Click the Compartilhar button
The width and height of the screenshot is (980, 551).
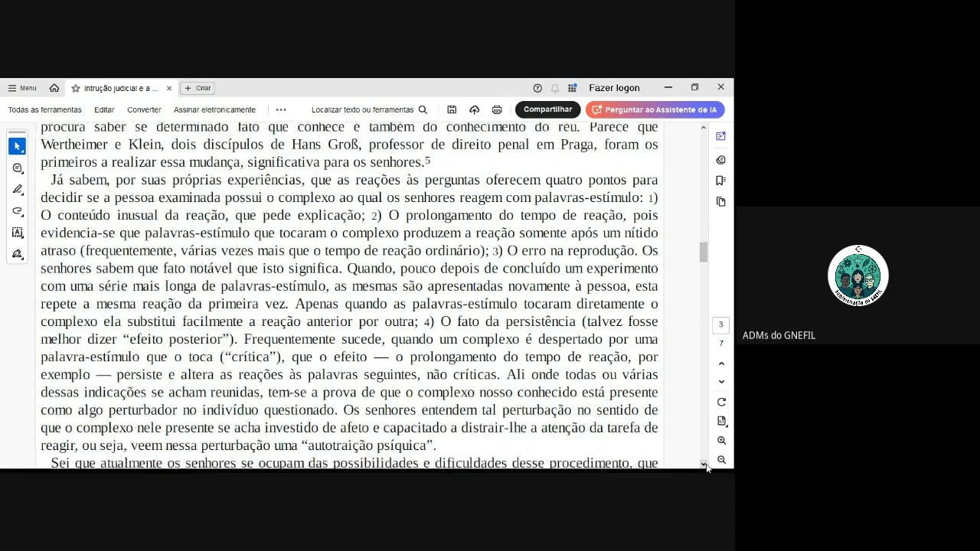click(547, 109)
